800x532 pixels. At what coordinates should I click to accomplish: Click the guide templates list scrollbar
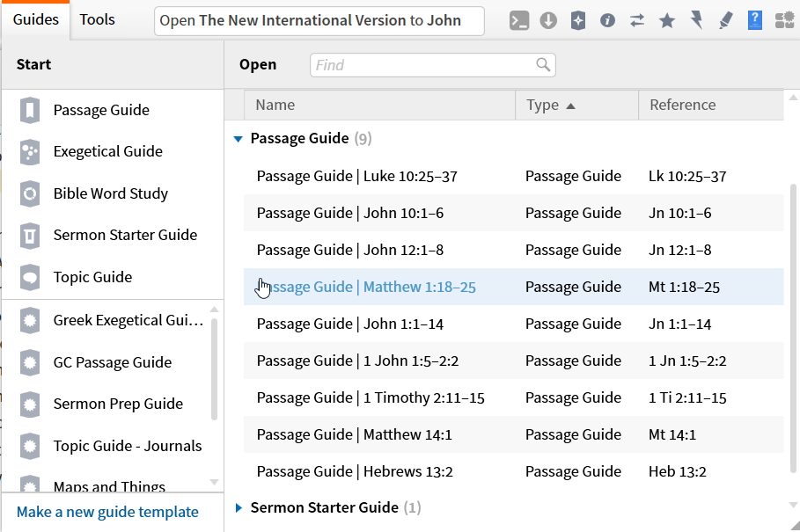214,369
